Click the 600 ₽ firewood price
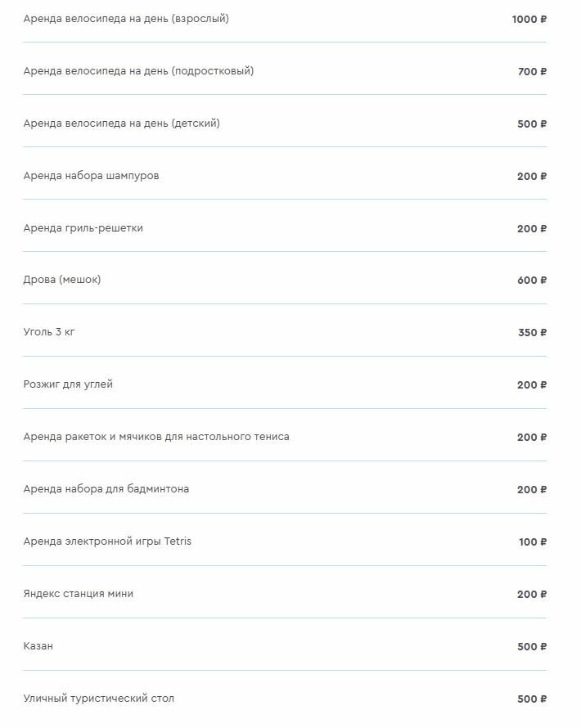Image resolution: width=581 pixels, height=728 pixels. [532, 281]
